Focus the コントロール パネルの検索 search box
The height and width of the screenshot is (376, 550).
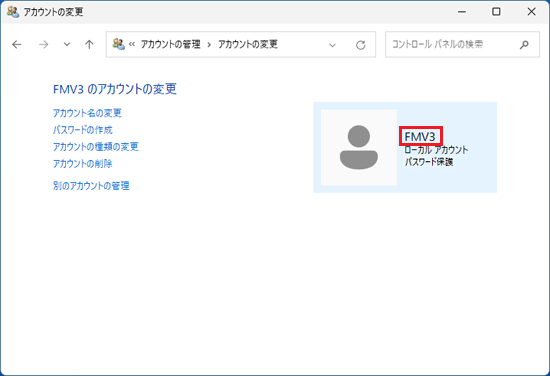[462, 44]
